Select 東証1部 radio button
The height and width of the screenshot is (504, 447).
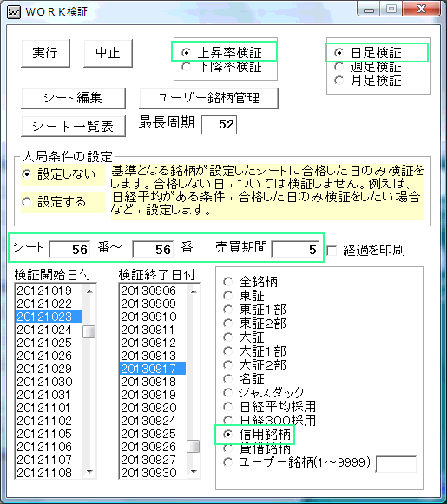pos(254,310)
